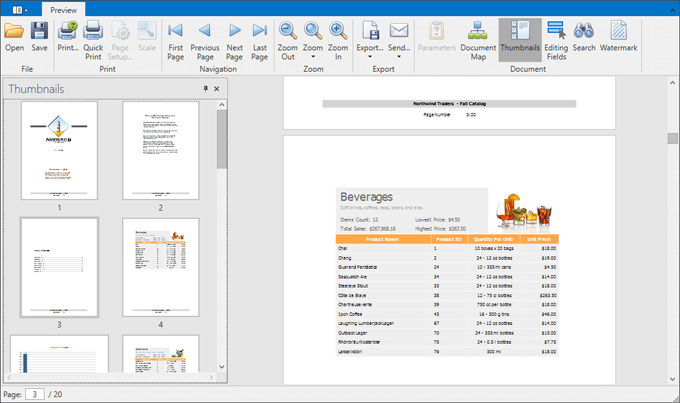Jump to the Last Page
Viewport: 680px width, 403px height.
pyautogui.click(x=260, y=36)
